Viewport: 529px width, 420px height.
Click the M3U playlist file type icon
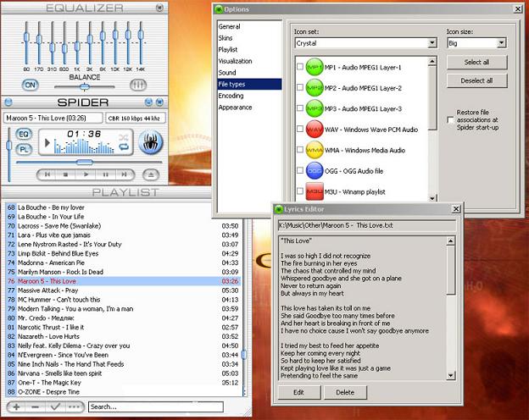[x=314, y=191]
